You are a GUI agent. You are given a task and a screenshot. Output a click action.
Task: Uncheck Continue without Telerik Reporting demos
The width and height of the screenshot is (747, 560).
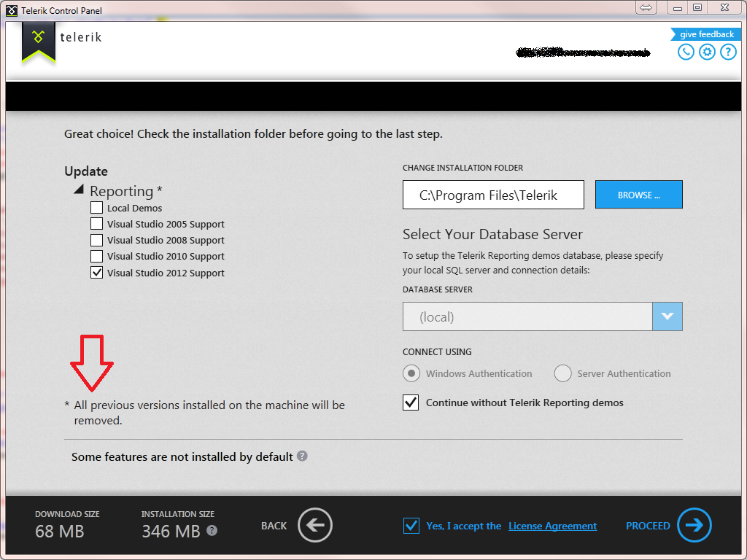[411, 402]
